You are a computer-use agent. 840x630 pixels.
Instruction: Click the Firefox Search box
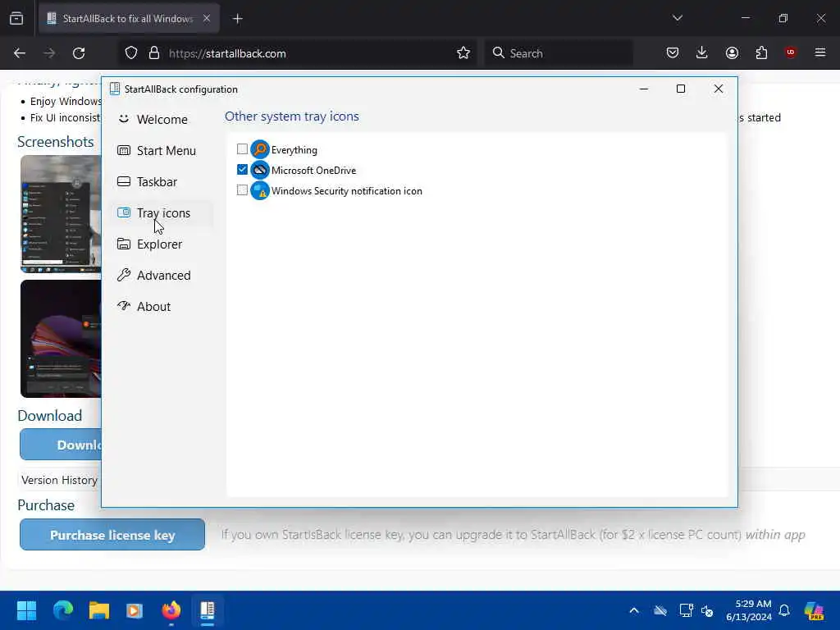pos(559,53)
